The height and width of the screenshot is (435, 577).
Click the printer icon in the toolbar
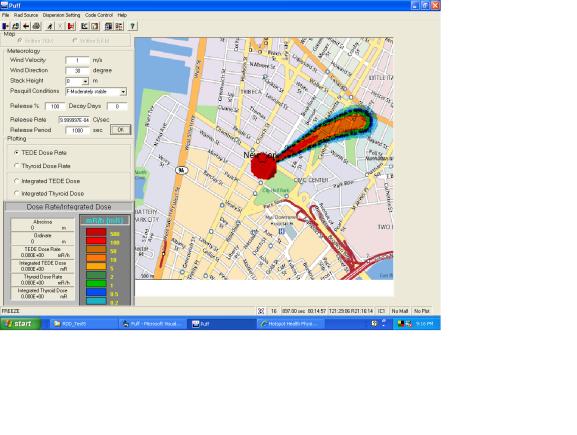point(36,26)
